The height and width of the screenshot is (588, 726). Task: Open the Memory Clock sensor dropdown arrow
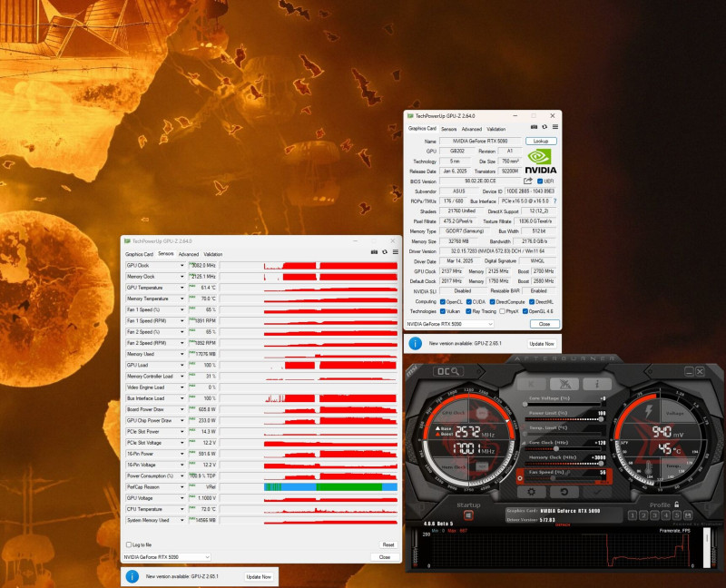click(x=181, y=277)
